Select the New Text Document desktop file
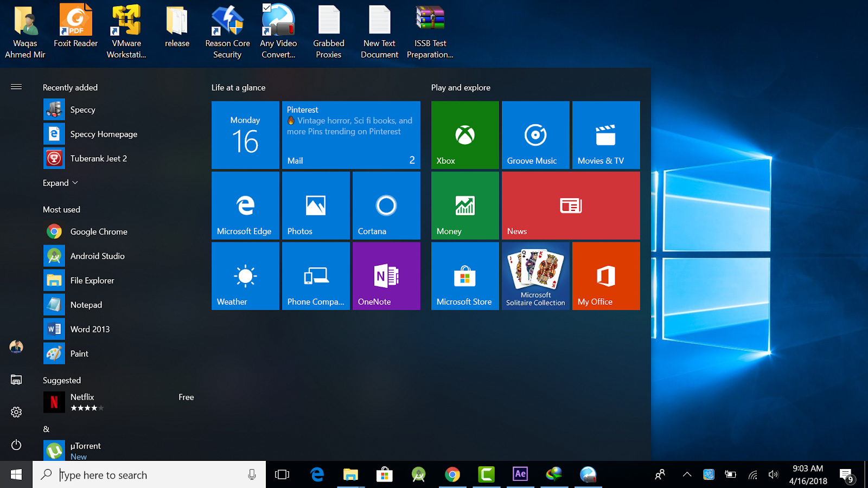This screenshot has height=488, width=868. tap(380, 31)
